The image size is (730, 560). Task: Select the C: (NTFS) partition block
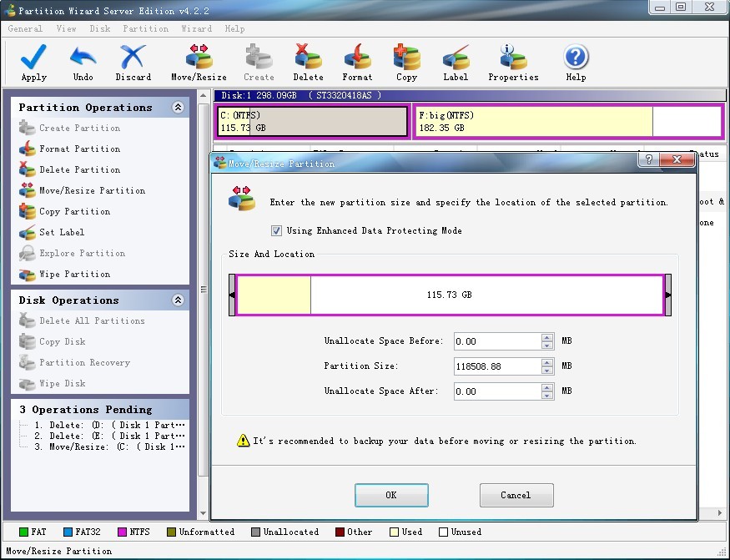pos(312,122)
